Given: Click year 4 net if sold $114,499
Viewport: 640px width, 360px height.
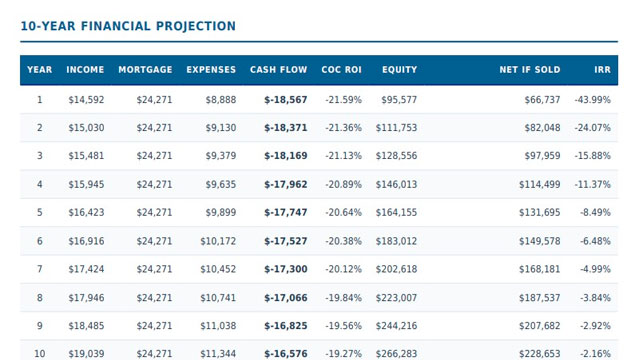Looking at the screenshot, I should (x=539, y=184).
